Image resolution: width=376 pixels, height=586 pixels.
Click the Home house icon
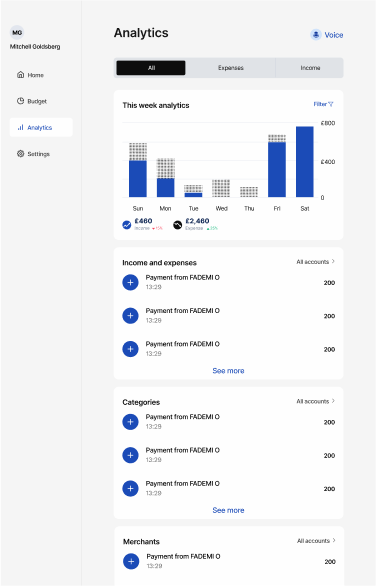click(21, 75)
